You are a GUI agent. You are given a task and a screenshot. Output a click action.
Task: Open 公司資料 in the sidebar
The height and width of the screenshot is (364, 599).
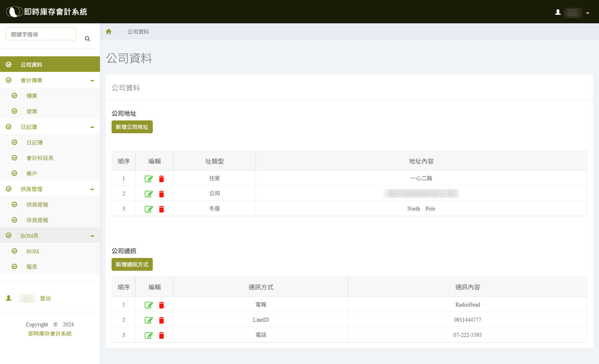pos(50,64)
